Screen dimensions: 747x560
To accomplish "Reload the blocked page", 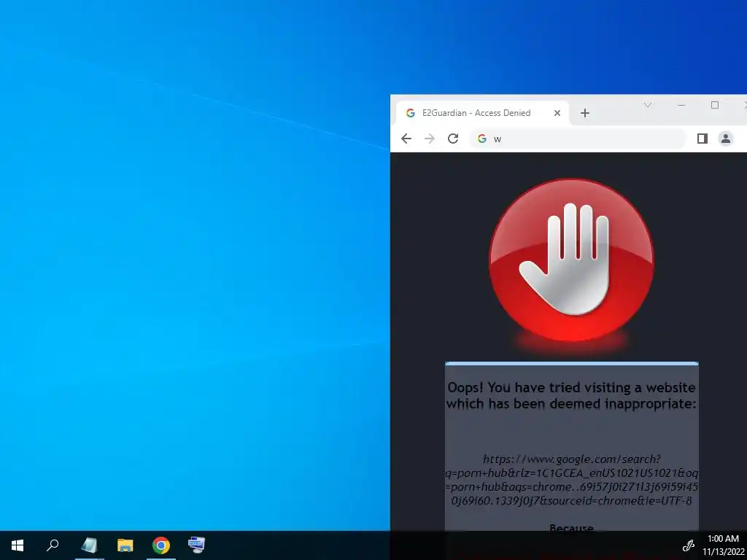I will click(x=453, y=139).
